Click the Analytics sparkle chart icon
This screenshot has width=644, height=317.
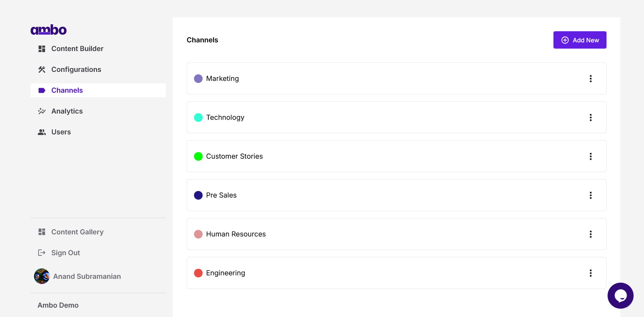pos(42,111)
